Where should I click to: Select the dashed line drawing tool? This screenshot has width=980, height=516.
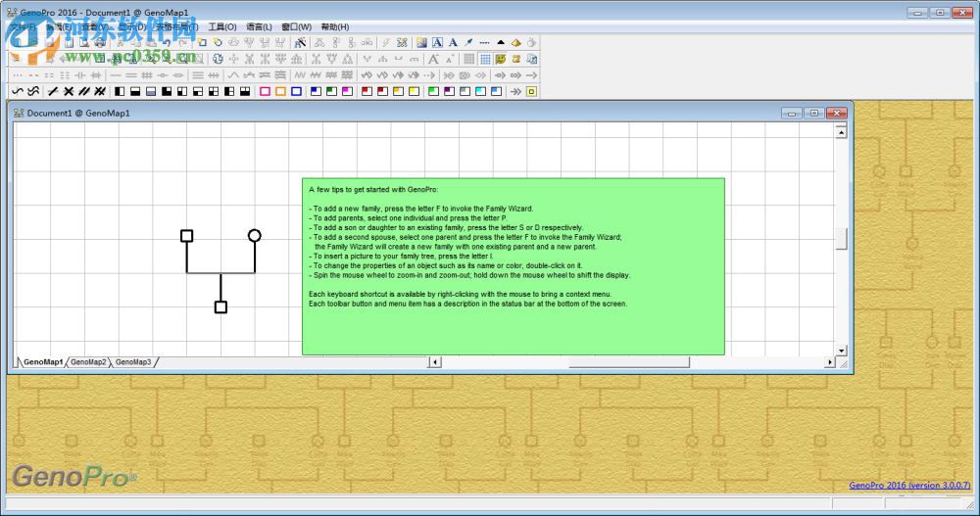484,42
